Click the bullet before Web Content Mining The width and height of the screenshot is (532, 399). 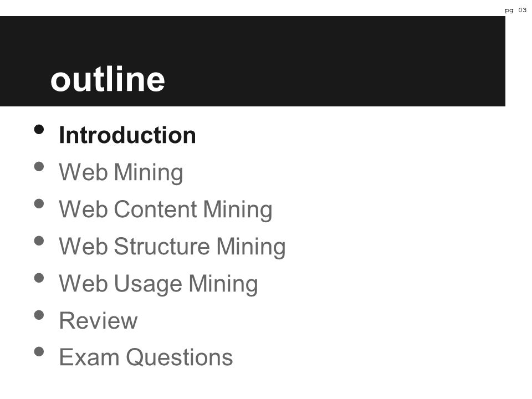point(39,203)
